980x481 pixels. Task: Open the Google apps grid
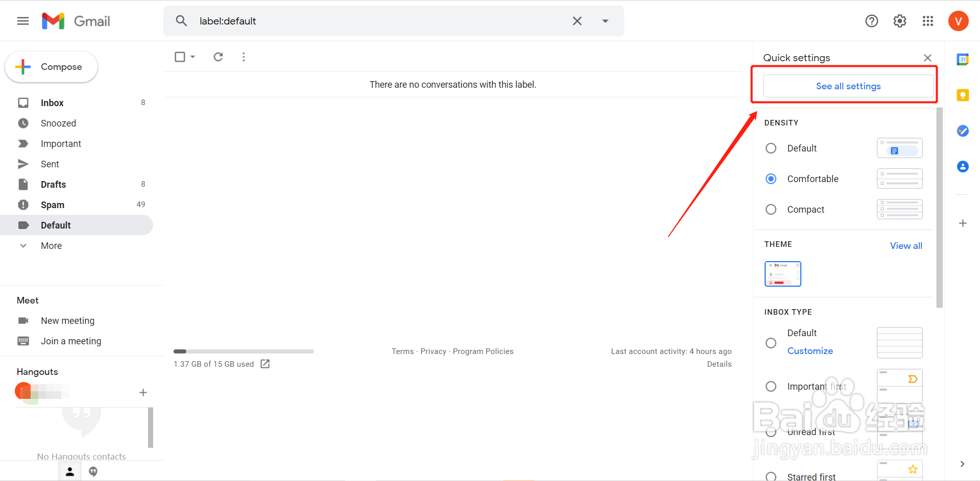coord(927,21)
